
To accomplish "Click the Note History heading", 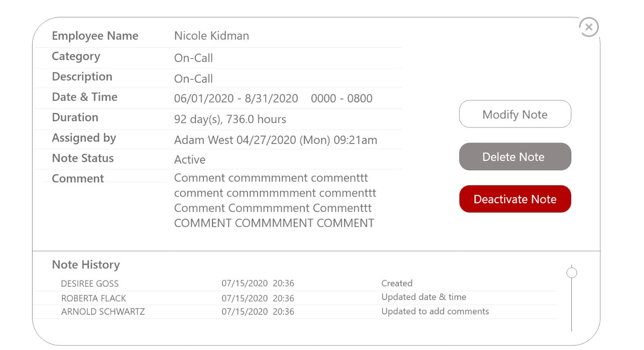I will [x=86, y=264].
